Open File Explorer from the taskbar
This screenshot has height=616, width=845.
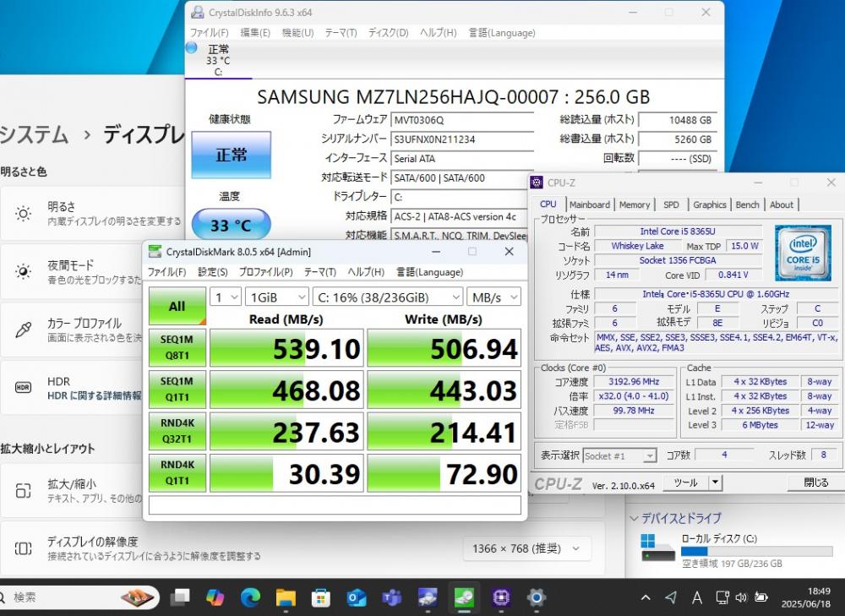point(286,597)
